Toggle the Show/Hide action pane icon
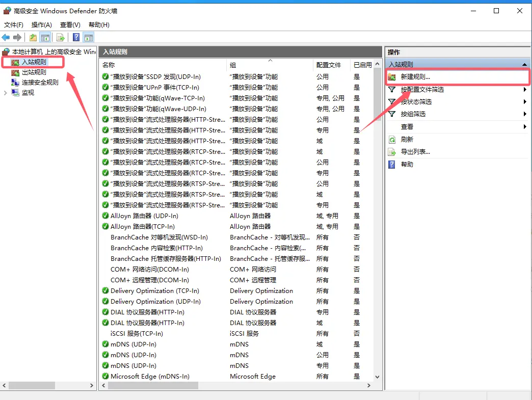532x400 pixels. pyautogui.click(x=89, y=37)
